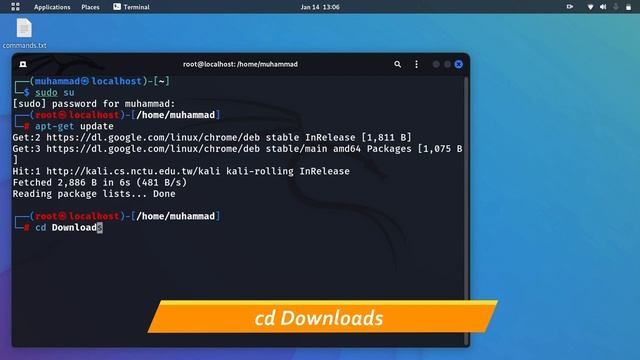Screen dimensions: 640x360
Task: Select the commands.txt desktop file
Action: point(24,33)
